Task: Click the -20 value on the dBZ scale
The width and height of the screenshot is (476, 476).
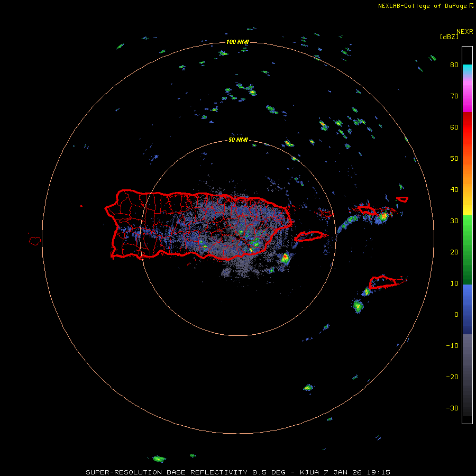Action: pyautogui.click(x=452, y=377)
